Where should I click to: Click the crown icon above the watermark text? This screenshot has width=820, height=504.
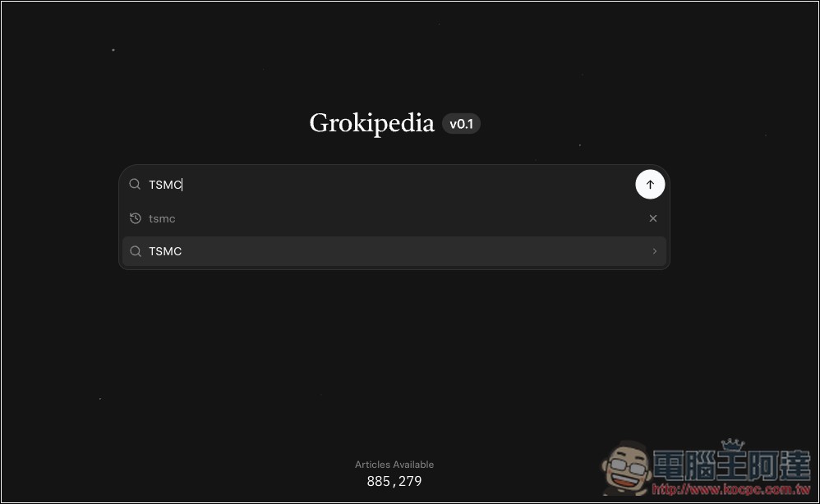point(731,444)
